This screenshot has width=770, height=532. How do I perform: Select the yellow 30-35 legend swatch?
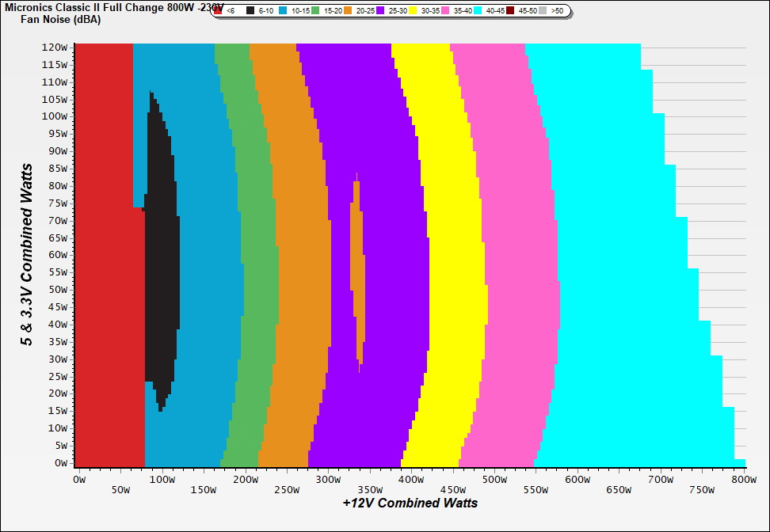413,11
